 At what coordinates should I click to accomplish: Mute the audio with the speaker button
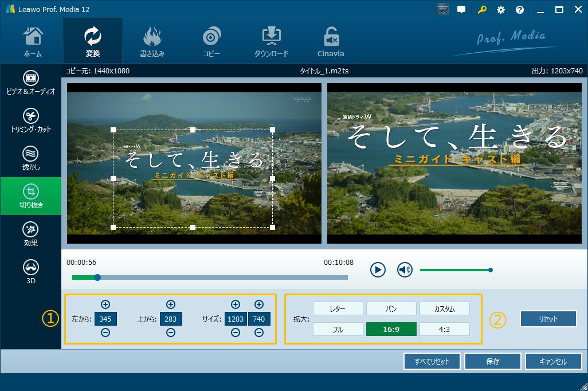pyautogui.click(x=405, y=269)
